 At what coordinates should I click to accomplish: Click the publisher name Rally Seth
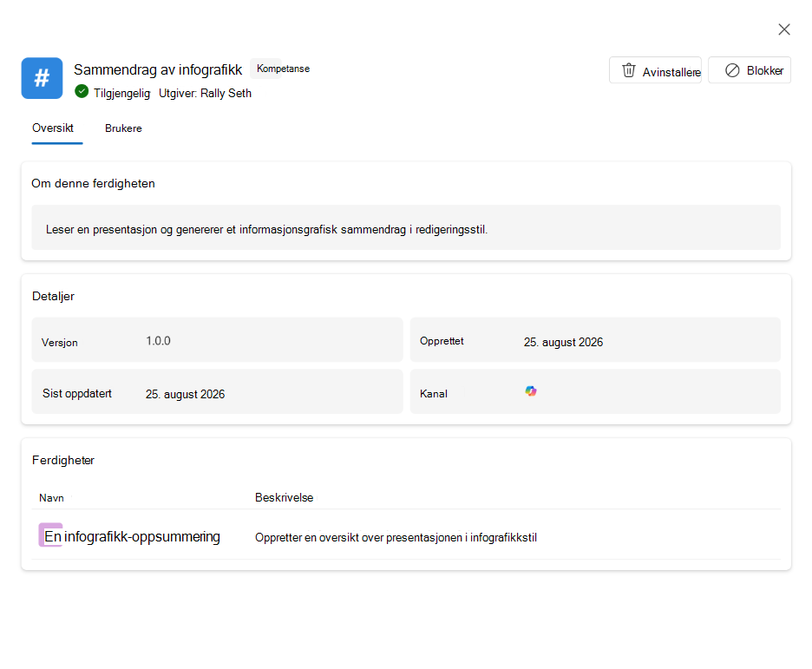(226, 93)
